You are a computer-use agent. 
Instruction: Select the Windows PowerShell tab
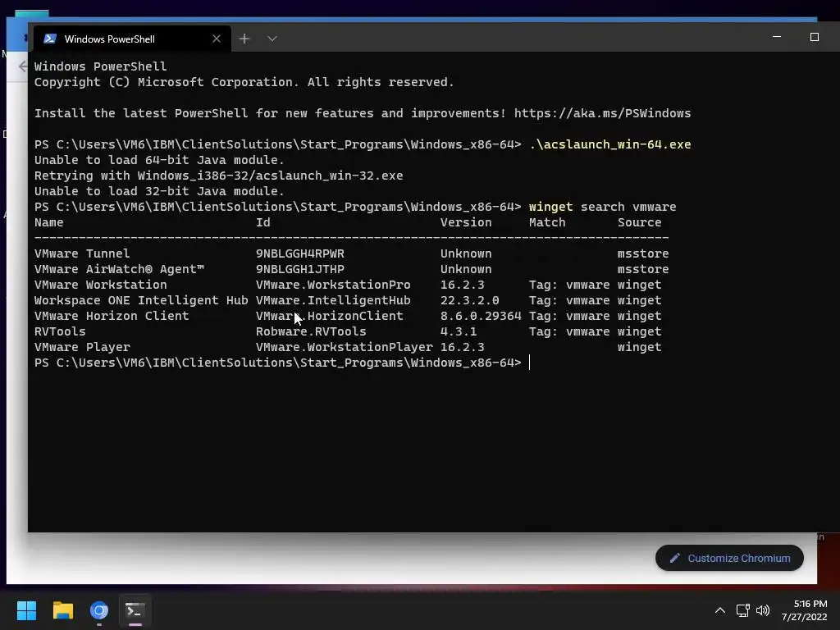132,39
